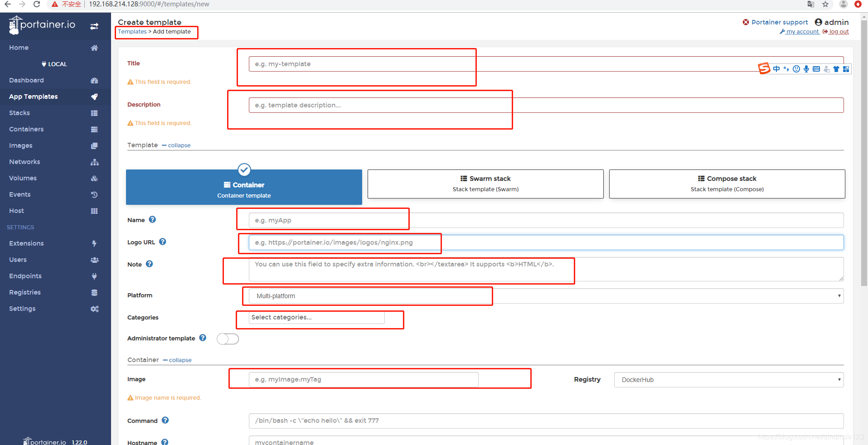
Task: Click the App Templates rocket icon
Action: (94, 97)
